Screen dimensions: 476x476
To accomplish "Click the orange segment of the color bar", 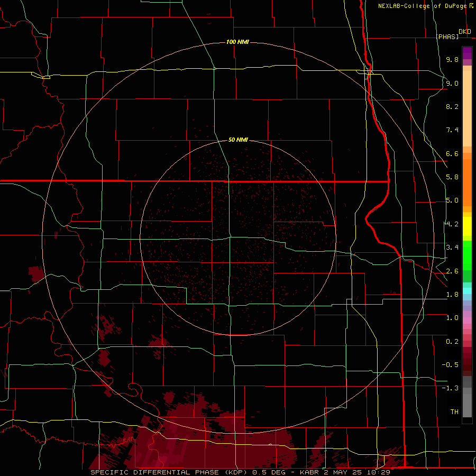I will (467, 183).
